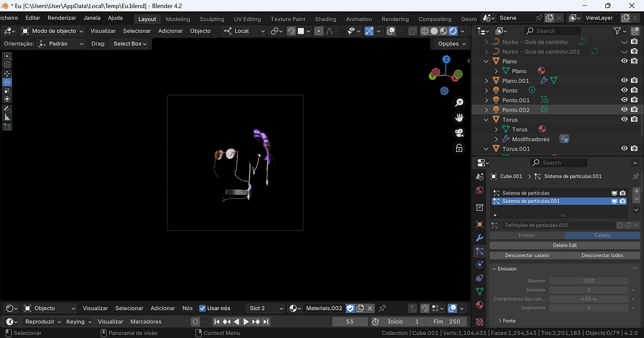Open the Padrão orientation dropdown
This screenshot has height=338, width=644.
tap(61, 44)
